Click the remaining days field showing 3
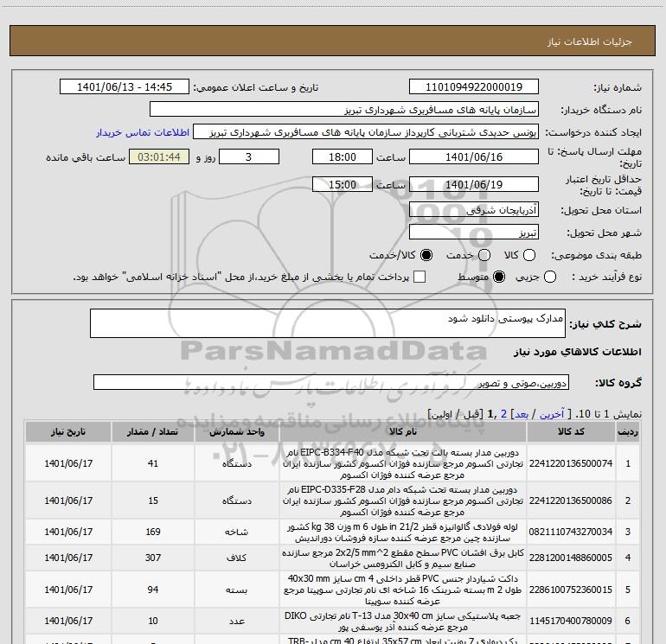 coord(249,157)
